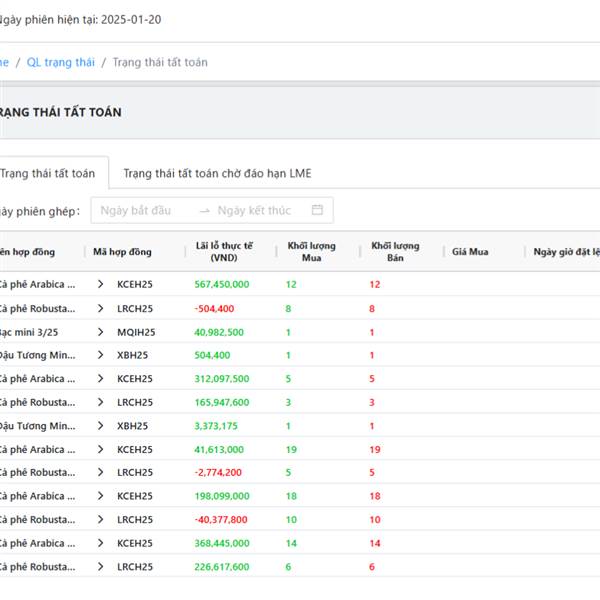Select the 3,373,175 profit value
Screen dimensions: 600x600
pos(216,426)
